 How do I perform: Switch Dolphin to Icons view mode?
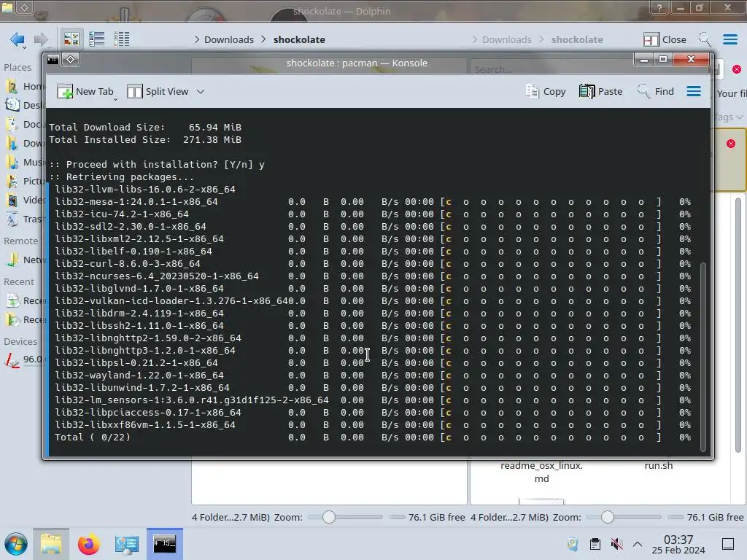point(71,39)
